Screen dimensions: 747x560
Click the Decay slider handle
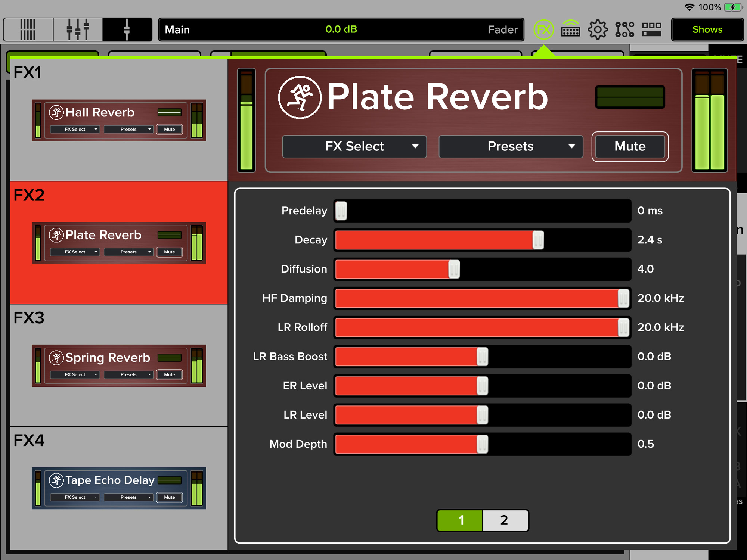click(x=538, y=240)
